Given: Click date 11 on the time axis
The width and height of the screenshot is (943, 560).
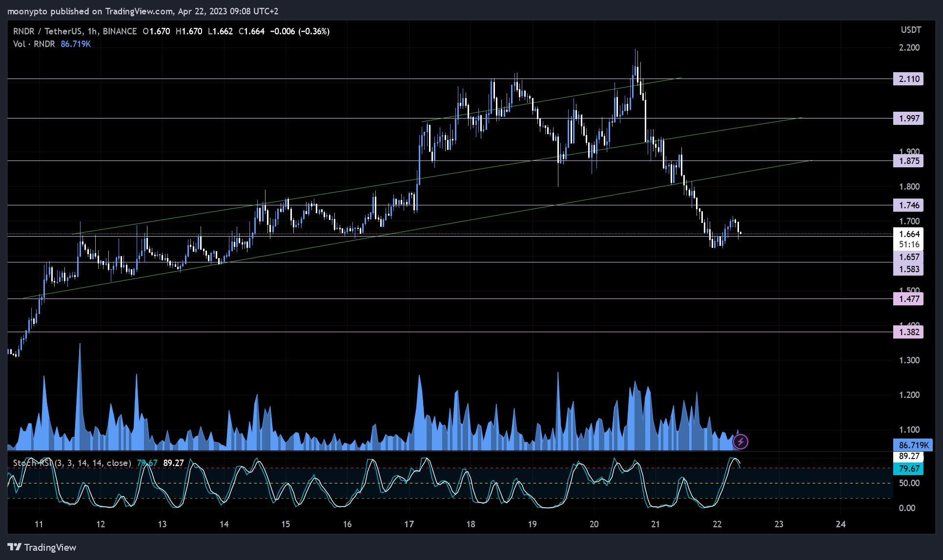Looking at the screenshot, I should (x=39, y=524).
